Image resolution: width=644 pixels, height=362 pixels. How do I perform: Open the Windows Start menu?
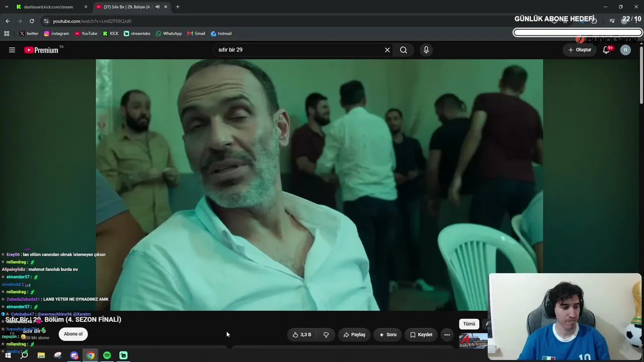pyautogui.click(x=8, y=355)
